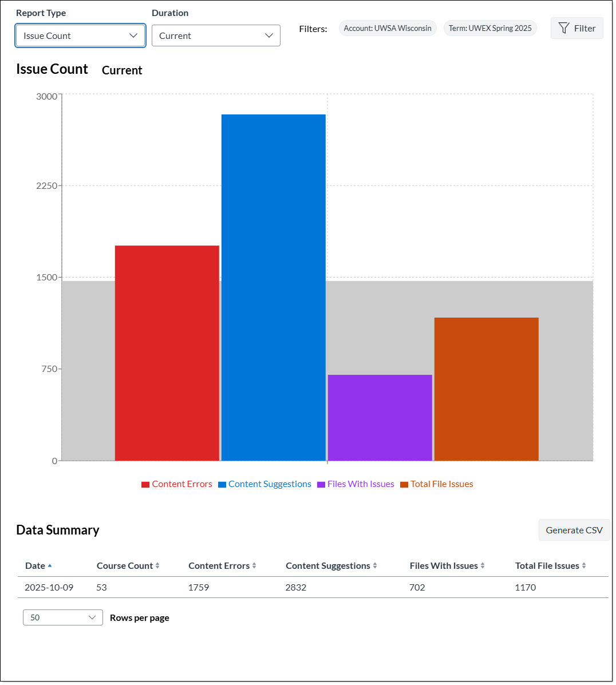Click sort icon next to Total File Issues

point(584,565)
